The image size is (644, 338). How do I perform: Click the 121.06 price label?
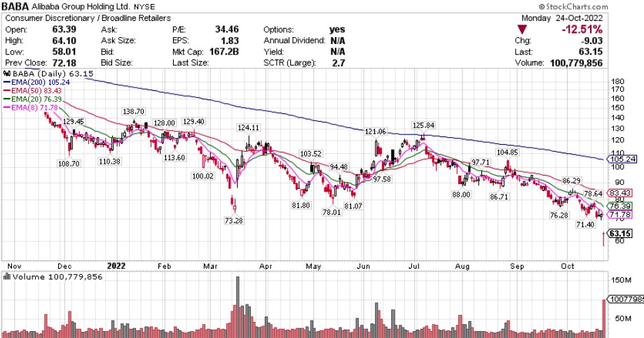click(376, 132)
